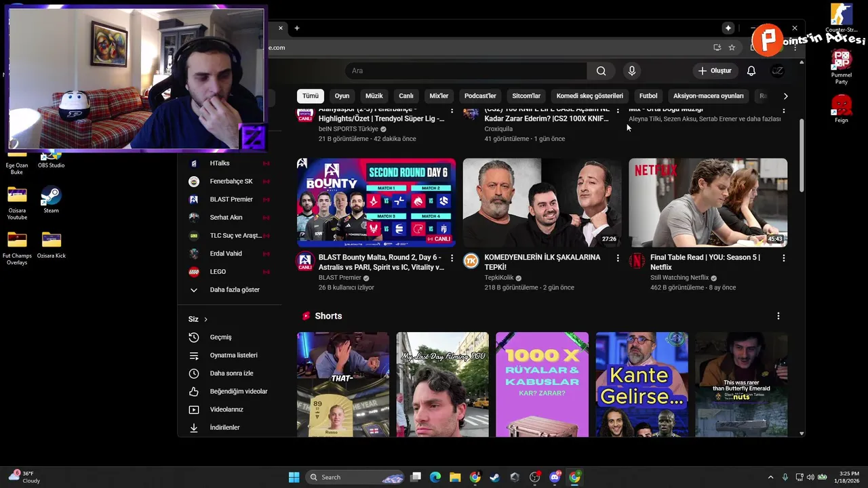The height and width of the screenshot is (488, 868).
Task: Click the Gemini sparkle icon in Chrome
Action: pos(728,28)
